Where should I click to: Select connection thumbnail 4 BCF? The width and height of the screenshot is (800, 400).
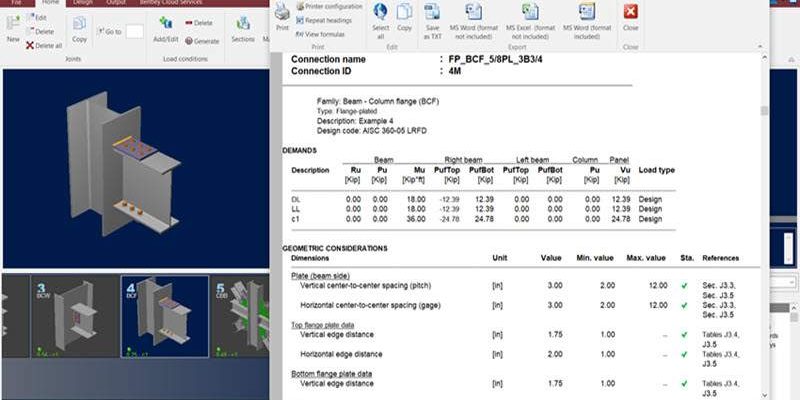coord(165,316)
